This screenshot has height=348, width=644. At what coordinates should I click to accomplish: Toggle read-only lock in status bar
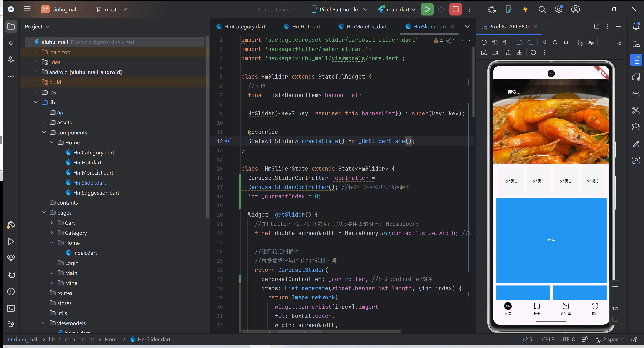click(634, 339)
